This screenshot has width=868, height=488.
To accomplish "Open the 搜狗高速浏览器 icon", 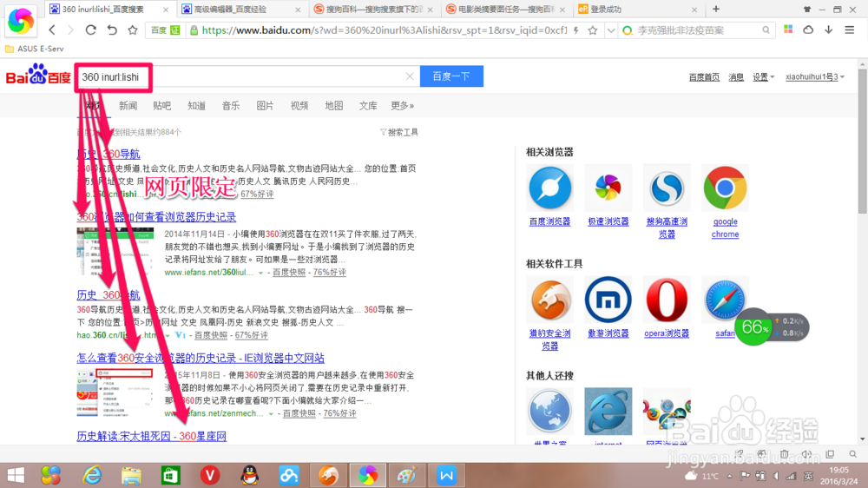I will [667, 188].
